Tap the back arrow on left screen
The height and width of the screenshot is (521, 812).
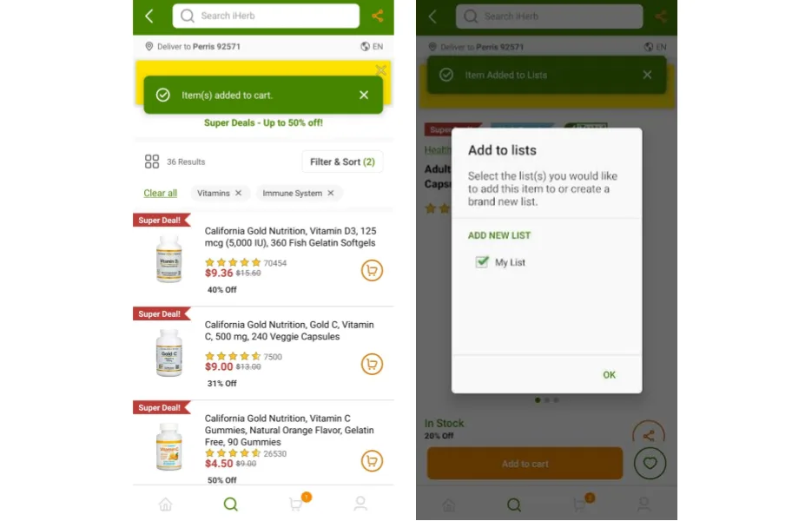[x=149, y=16]
